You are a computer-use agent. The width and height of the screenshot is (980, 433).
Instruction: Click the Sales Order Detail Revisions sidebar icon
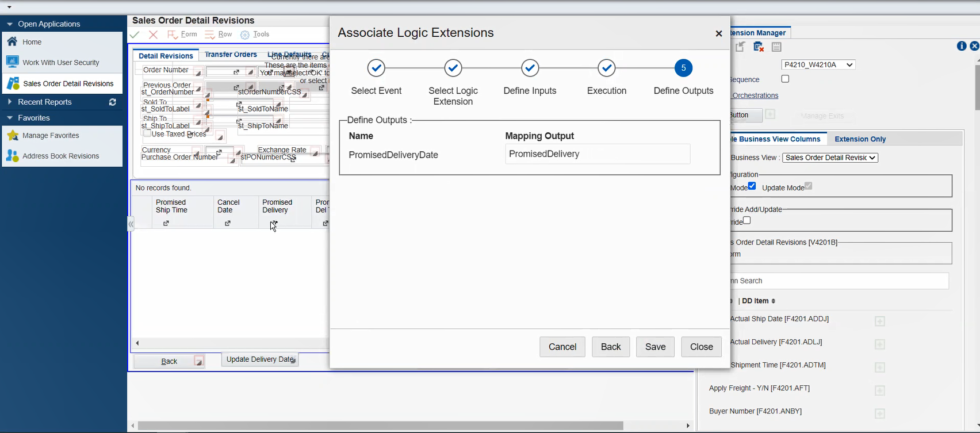(x=13, y=83)
